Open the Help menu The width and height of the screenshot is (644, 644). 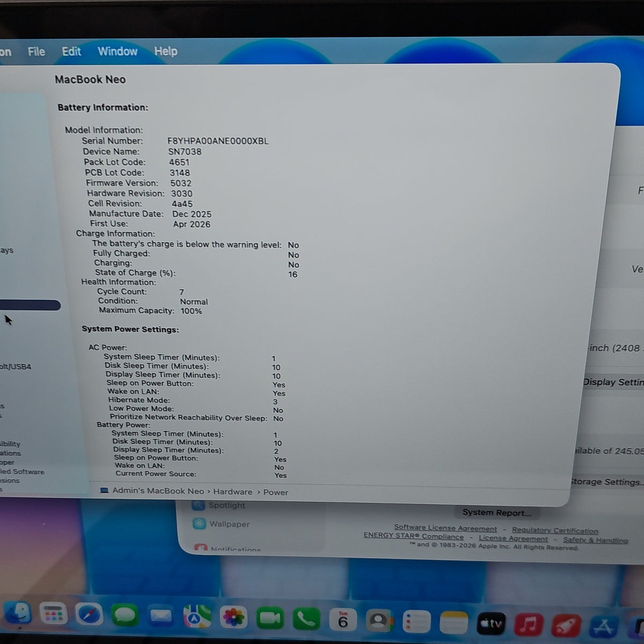(x=166, y=52)
